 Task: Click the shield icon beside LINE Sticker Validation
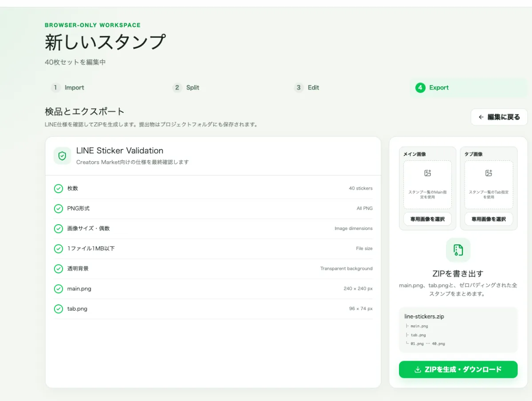click(x=62, y=156)
